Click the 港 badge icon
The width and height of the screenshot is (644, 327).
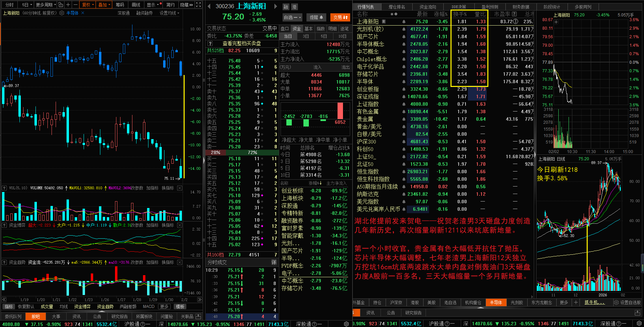coord(294,6)
